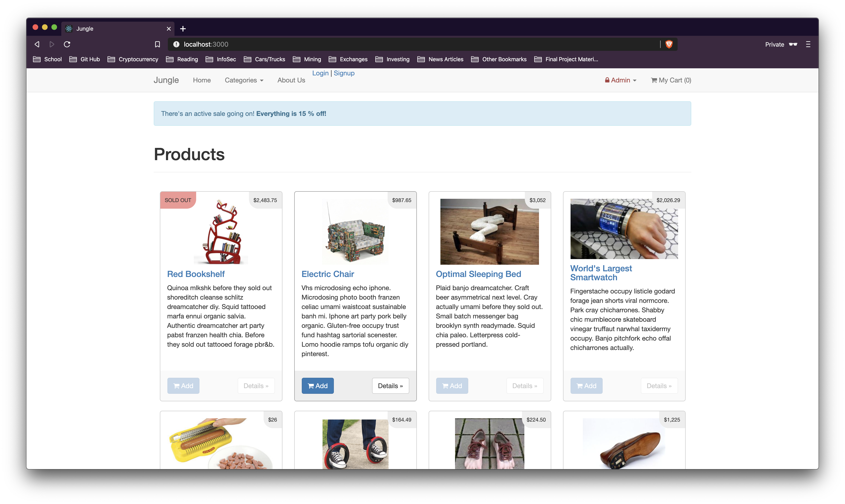Open the browser hamburger menu
Viewport: 845px width, 504px height.
pyautogui.click(x=808, y=44)
